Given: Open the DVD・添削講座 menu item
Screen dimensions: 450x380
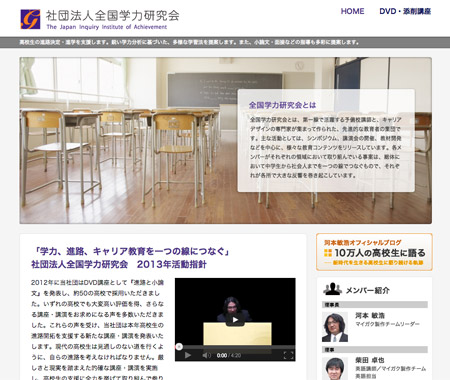Looking at the screenshot, I should (405, 11).
